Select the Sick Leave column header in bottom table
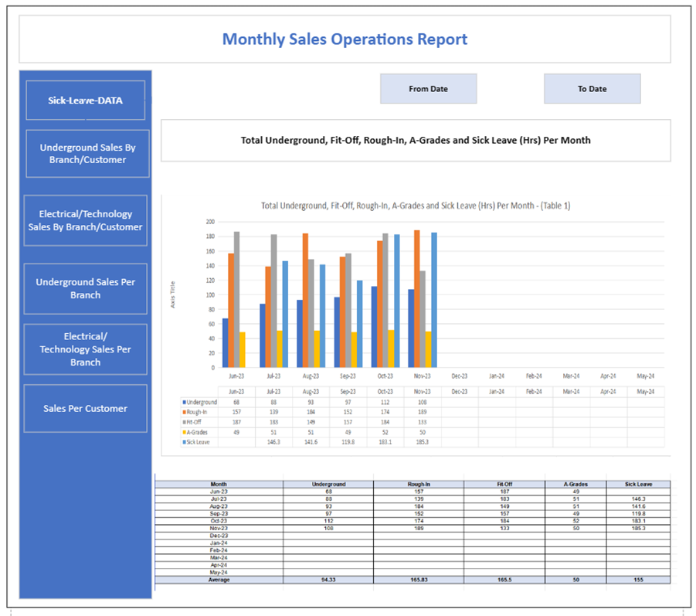The height and width of the screenshot is (616, 696). (x=638, y=485)
